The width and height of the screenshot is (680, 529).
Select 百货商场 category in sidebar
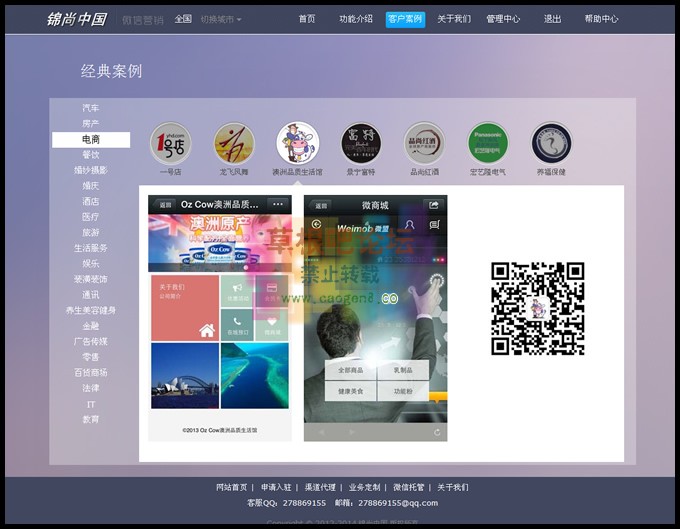(x=91, y=372)
